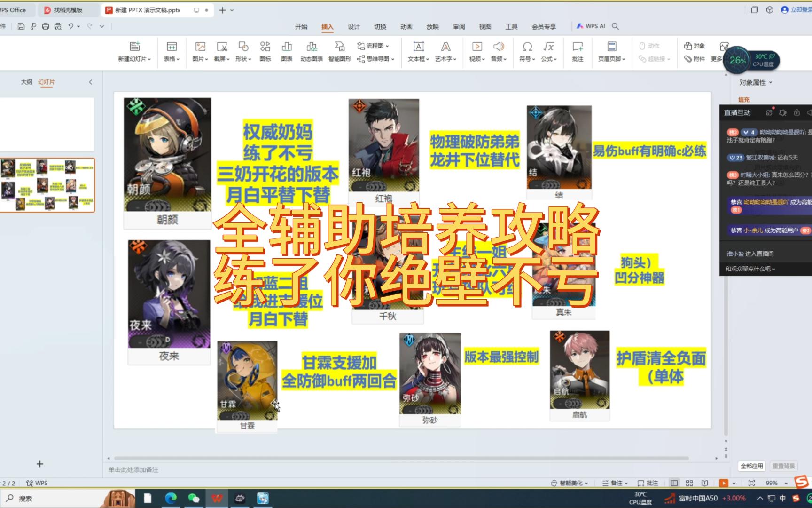Click the 音频 audio insert icon

coord(499,47)
